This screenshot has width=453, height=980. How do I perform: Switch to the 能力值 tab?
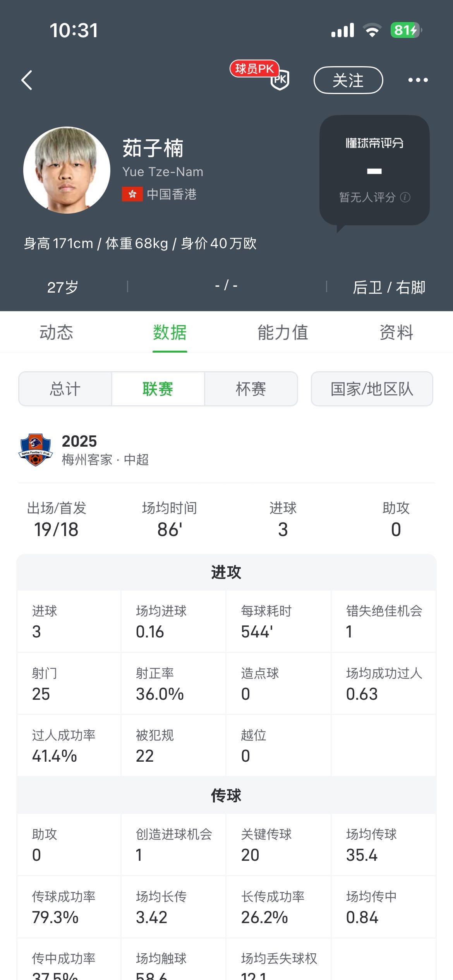pos(283,332)
